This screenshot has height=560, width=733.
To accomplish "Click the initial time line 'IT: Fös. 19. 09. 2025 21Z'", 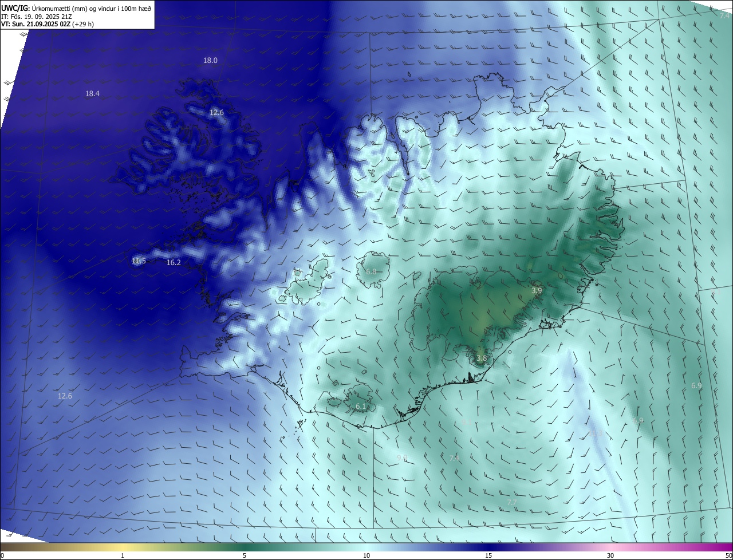I will (36, 16).
